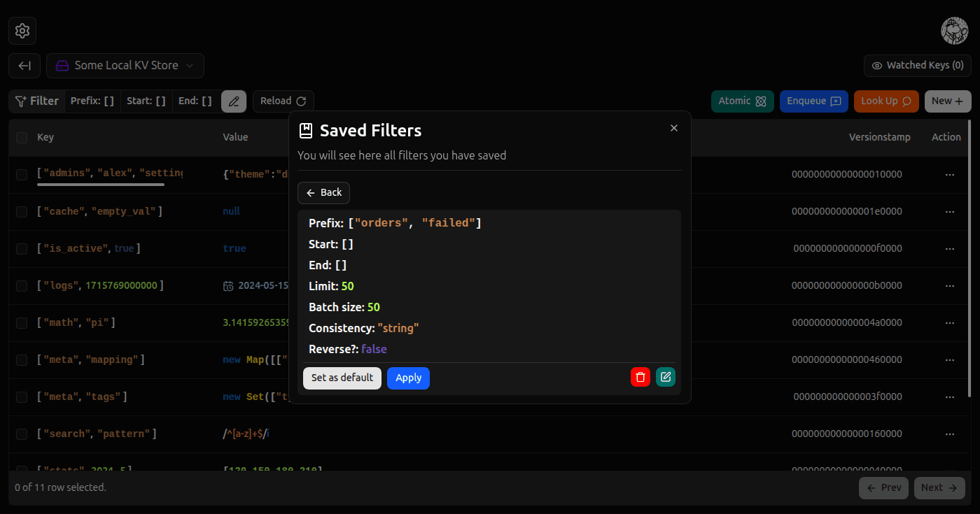Click the Prefix: [] filter field
The width and height of the screenshot is (980, 514).
click(92, 101)
